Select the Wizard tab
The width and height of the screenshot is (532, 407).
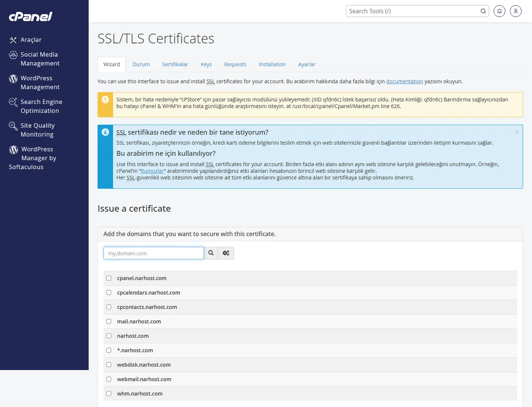[112, 64]
